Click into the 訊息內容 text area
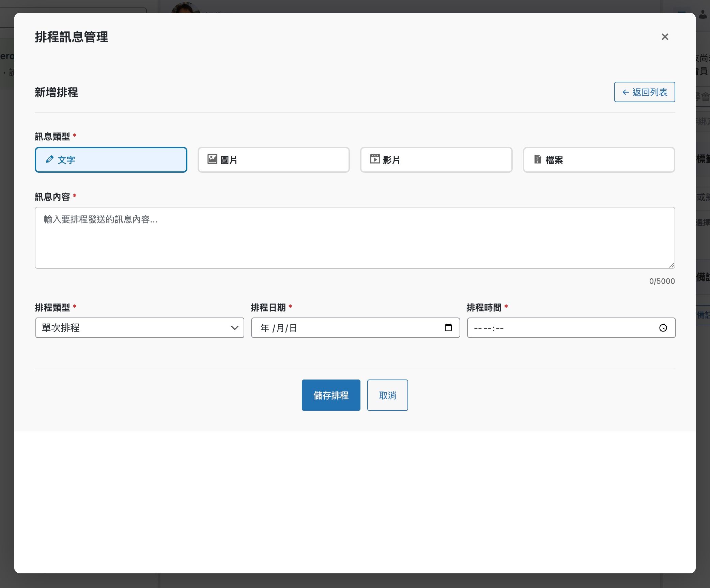The height and width of the screenshot is (588, 710). pos(355,238)
